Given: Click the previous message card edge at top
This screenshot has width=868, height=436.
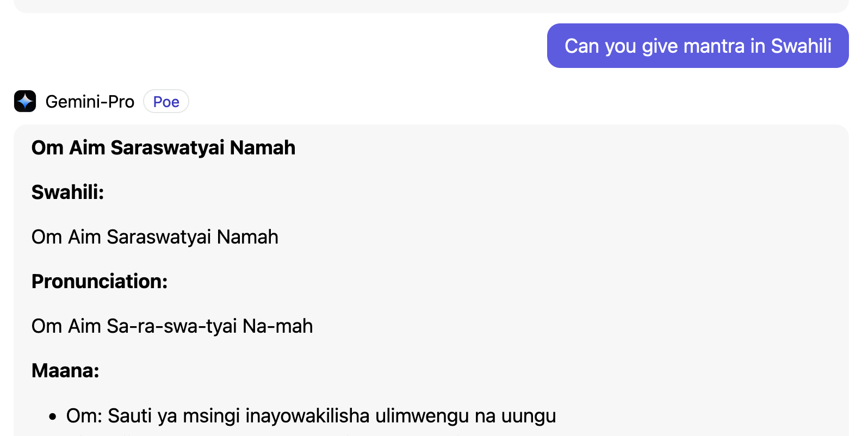Looking at the screenshot, I should [x=431, y=6].
